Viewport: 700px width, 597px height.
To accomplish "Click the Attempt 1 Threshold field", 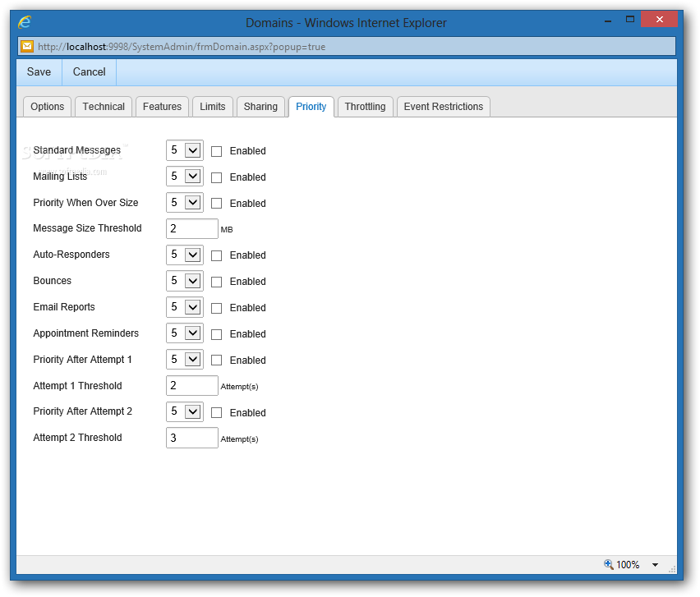I will point(192,385).
